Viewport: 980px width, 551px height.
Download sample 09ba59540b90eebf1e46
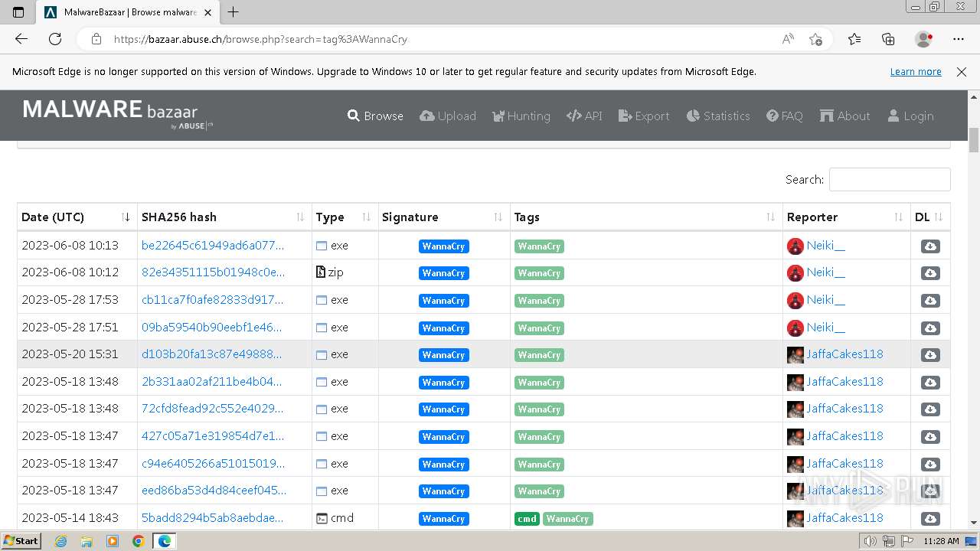930,328
